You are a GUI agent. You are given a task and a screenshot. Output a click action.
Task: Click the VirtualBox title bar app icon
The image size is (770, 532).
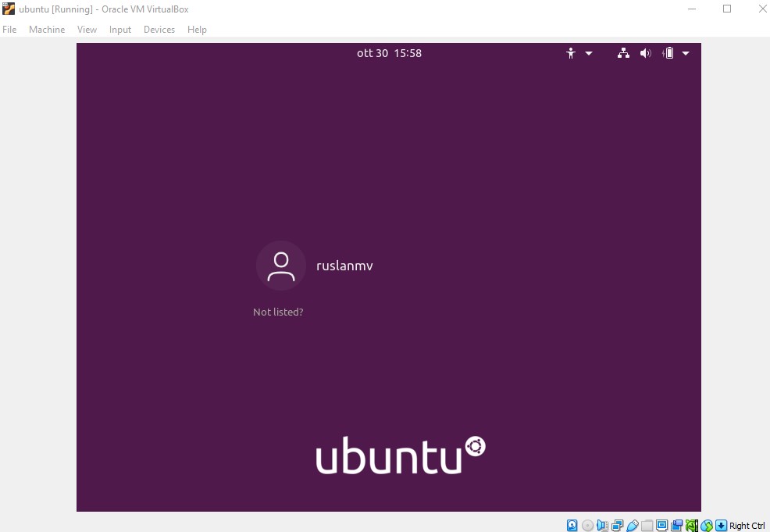(9, 9)
